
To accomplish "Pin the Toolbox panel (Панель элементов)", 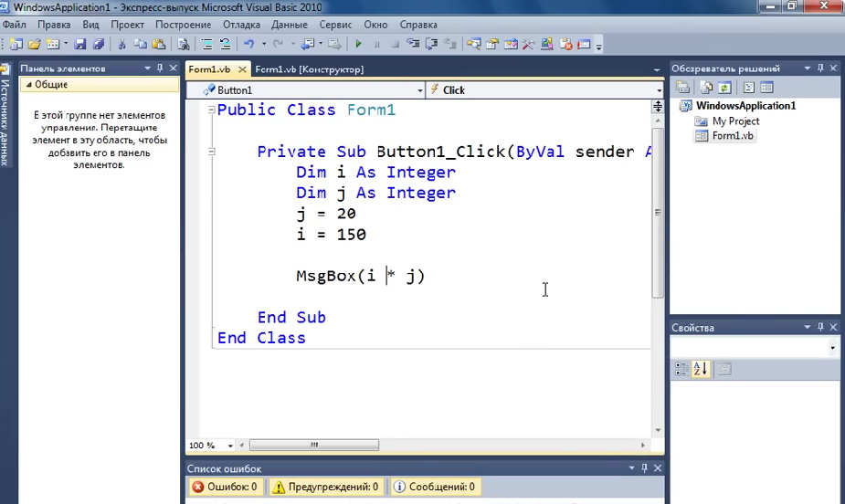I will tap(160, 68).
